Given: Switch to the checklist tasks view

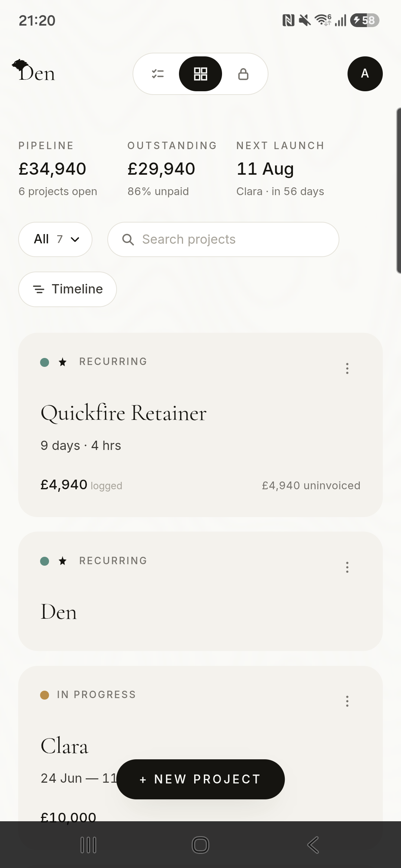Looking at the screenshot, I should tap(158, 74).
